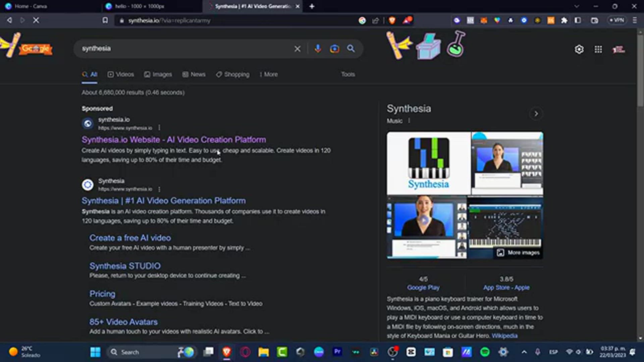Viewport: 644px width, 362px height.
Task: Click Brave Shields lion icon
Action: coord(392,20)
